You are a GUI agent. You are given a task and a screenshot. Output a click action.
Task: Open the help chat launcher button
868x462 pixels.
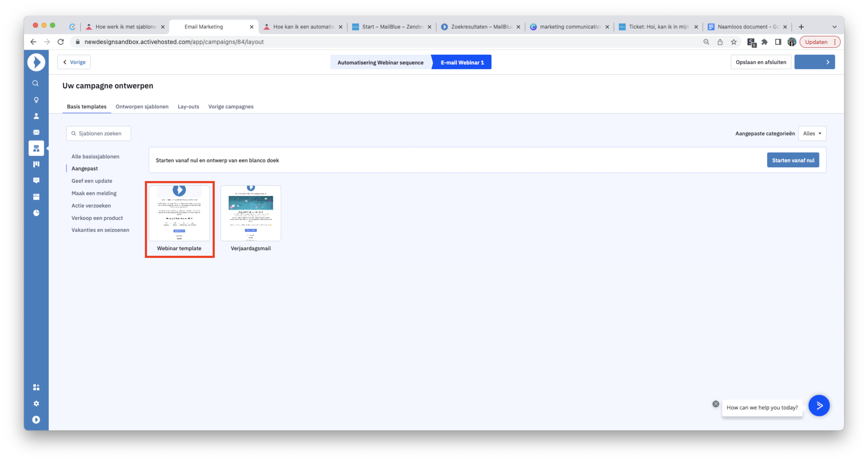tap(819, 405)
